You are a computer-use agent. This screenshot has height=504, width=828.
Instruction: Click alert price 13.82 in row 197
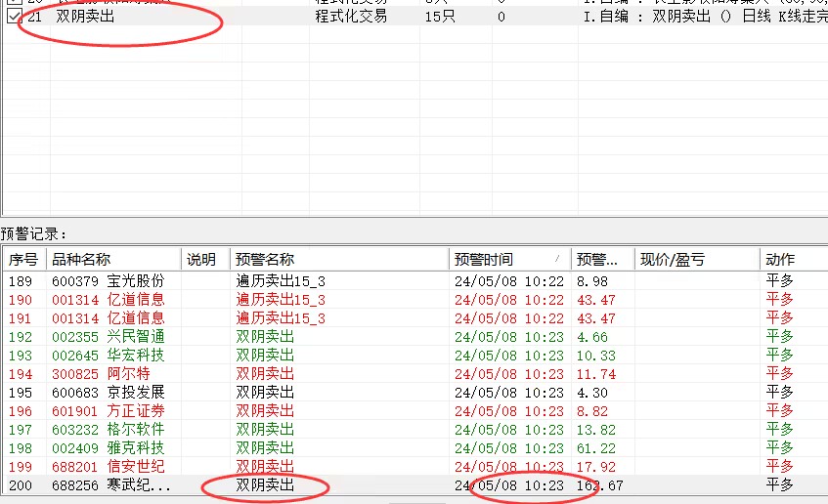click(x=596, y=430)
